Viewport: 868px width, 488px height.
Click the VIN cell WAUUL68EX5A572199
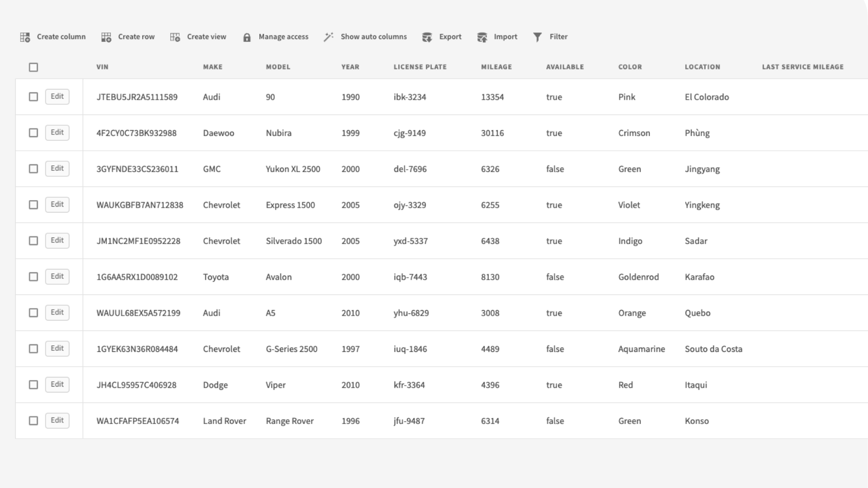[138, 313]
